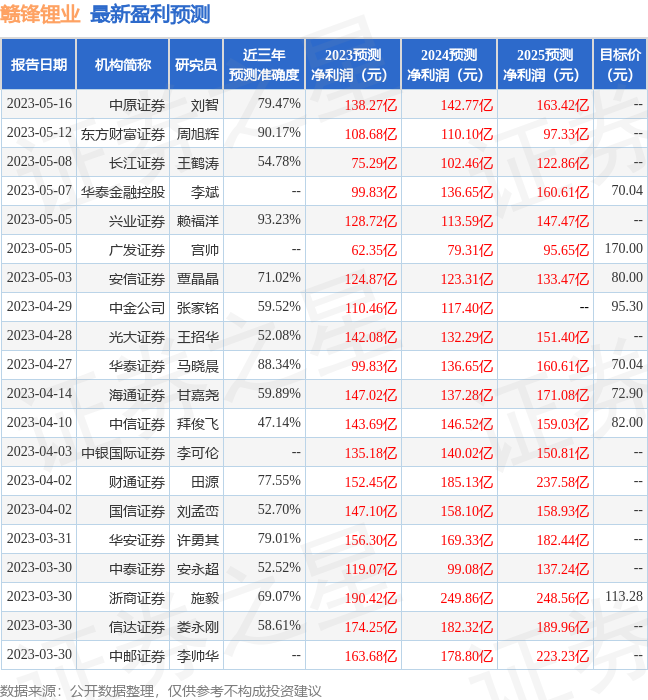Select institution 广发证券
Screen dimensions: 648x700
137,250
